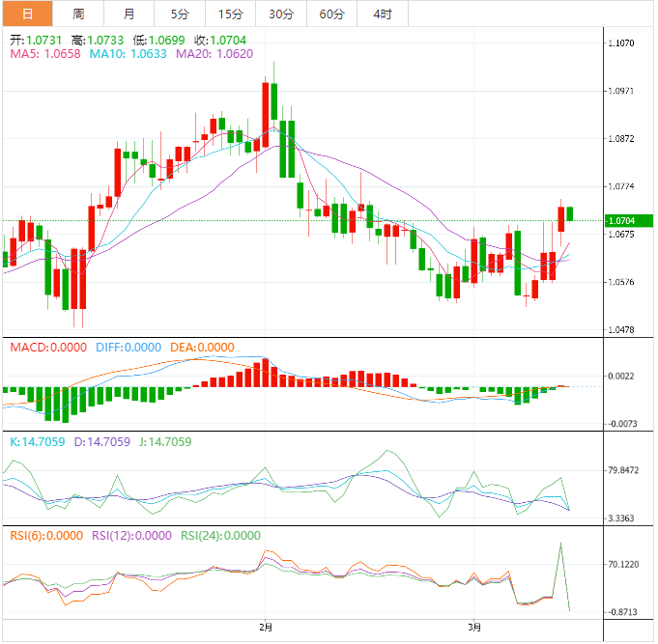Click the green 1.0704 current price tag
658x644 pixels.
pos(628,221)
